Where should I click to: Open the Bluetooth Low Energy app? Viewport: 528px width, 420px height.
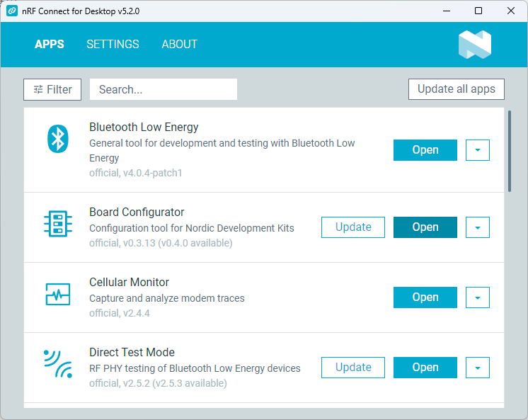tap(425, 150)
